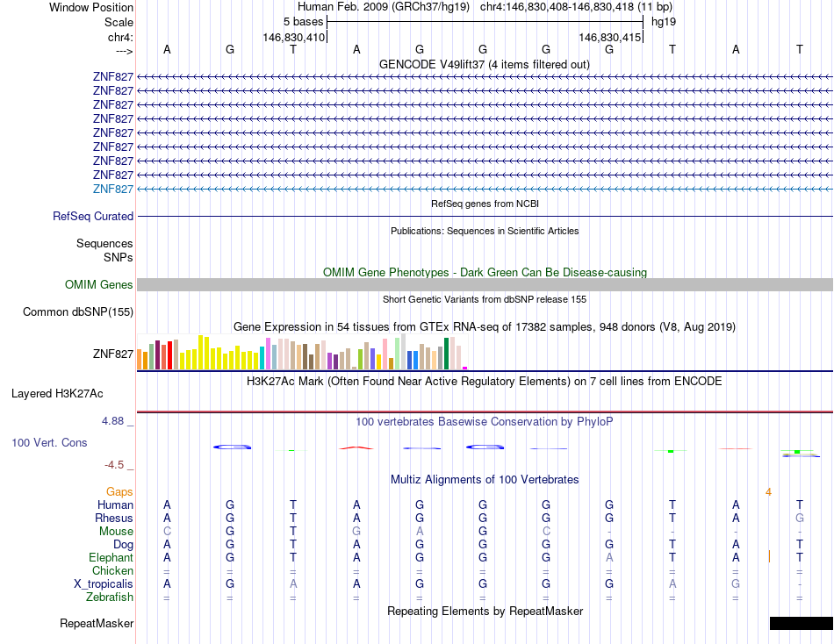834x644 pixels.
Task: Click the Layered H3K27Ac label
Action: click(x=57, y=394)
